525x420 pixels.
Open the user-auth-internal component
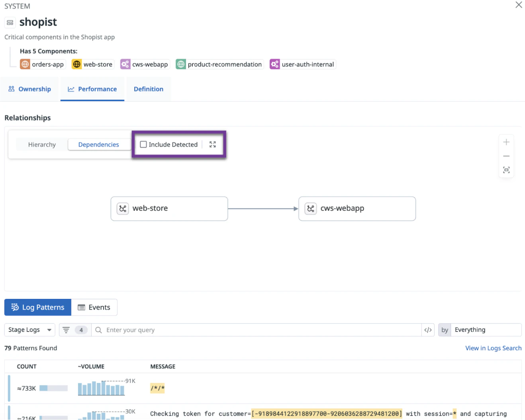303,64
